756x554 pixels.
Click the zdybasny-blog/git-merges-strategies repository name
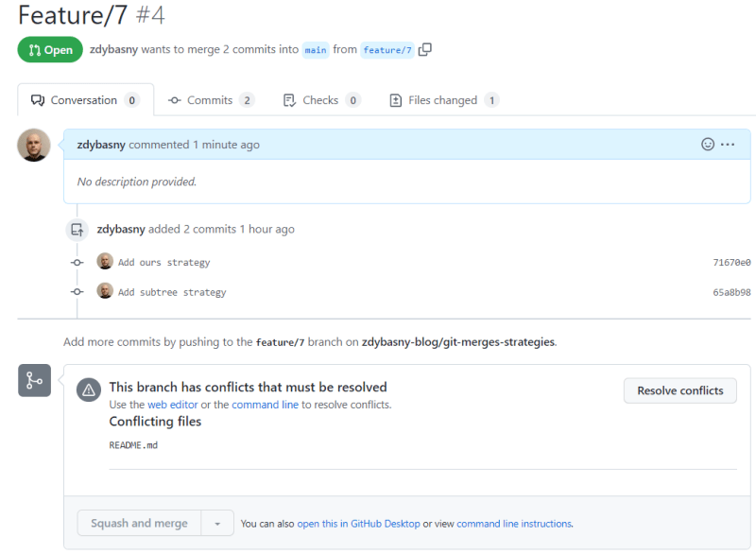(458, 342)
